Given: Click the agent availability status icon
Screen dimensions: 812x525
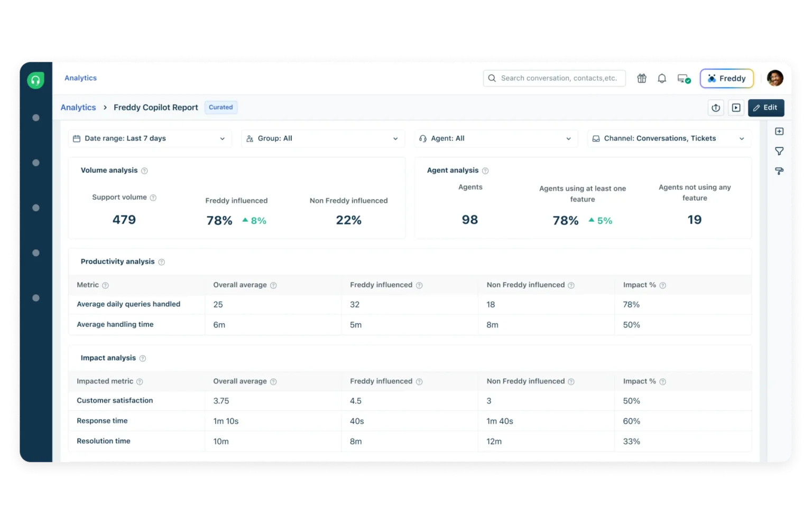Looking at the screenshot, I should coord(684,79).
